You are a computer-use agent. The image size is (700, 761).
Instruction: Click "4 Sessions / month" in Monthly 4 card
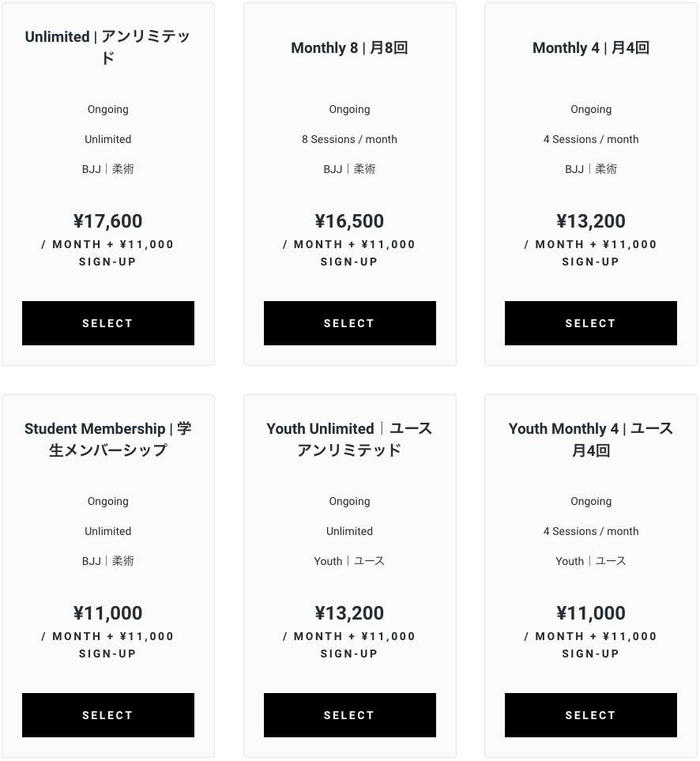click(591, 139)
